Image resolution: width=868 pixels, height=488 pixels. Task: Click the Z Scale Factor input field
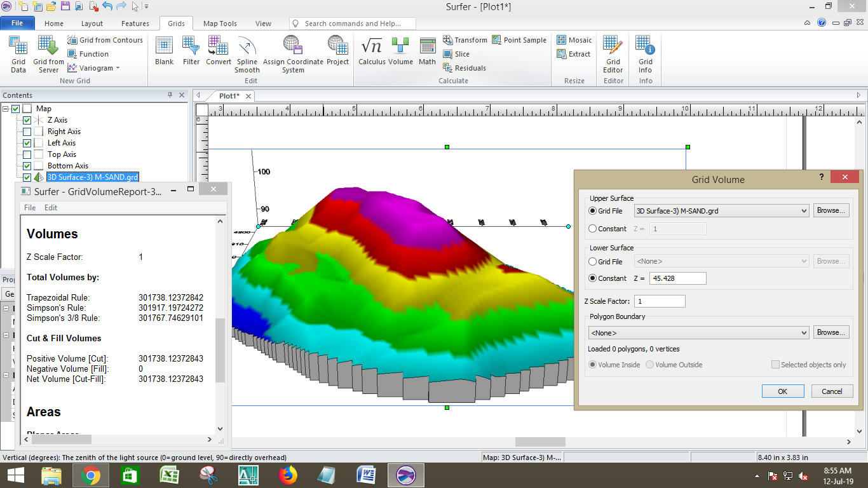(x=660, y=301)
